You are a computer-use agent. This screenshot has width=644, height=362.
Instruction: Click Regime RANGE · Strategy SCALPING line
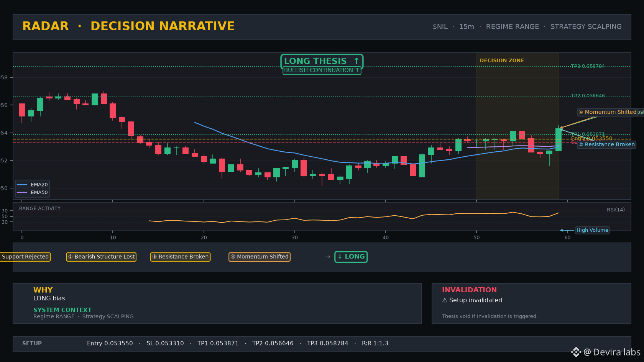pos(84,316)
